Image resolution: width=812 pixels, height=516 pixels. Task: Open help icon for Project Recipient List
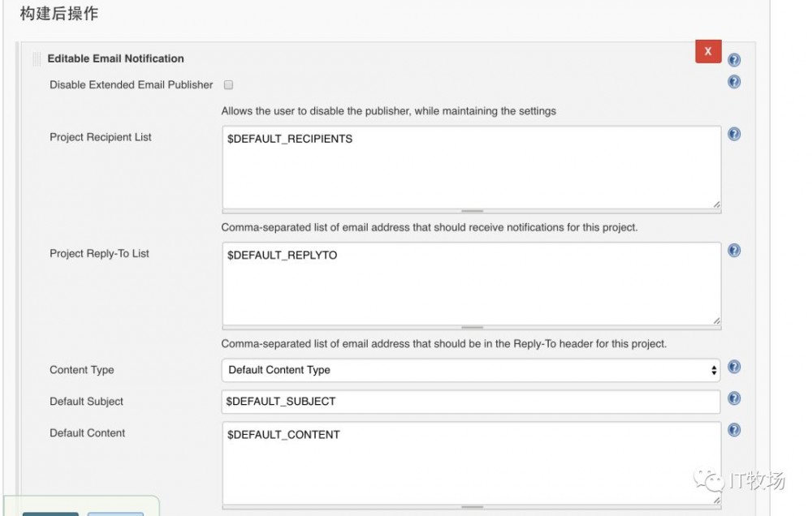pos(734,135)
